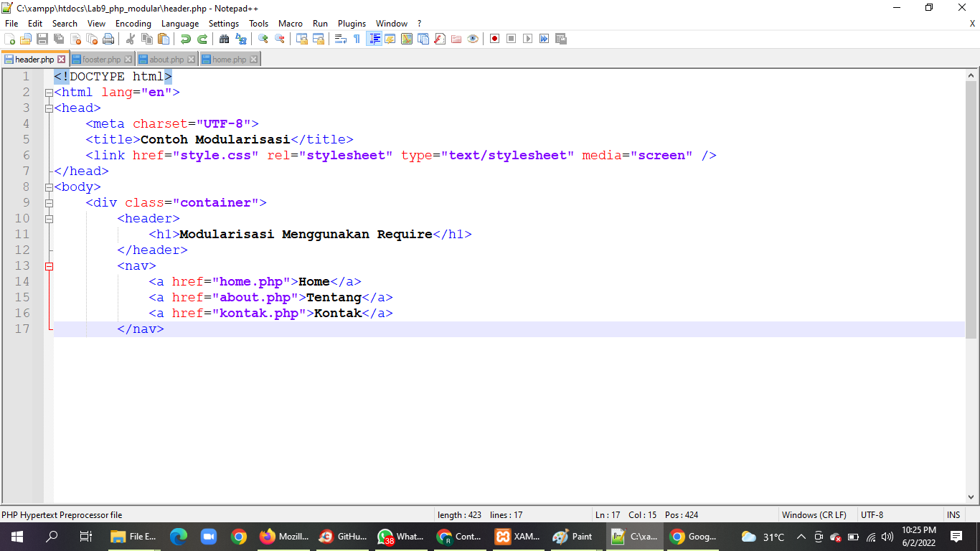980x551 pixels.
Task: Open the Plugins menu
Action: (352, 24)
